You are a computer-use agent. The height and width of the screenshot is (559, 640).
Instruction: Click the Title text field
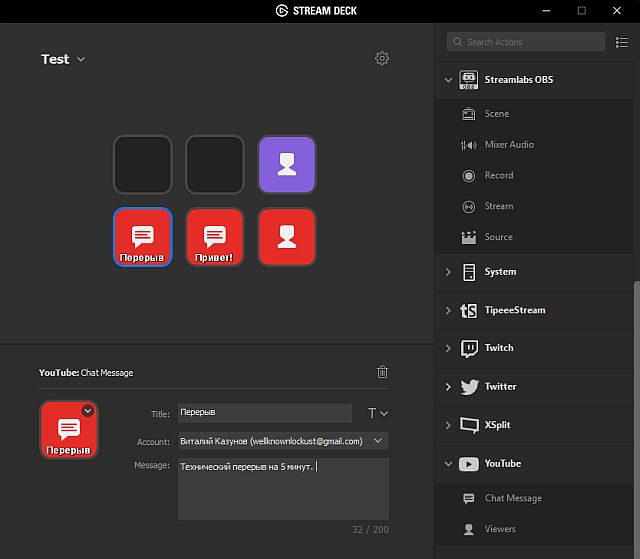[264, 413]
